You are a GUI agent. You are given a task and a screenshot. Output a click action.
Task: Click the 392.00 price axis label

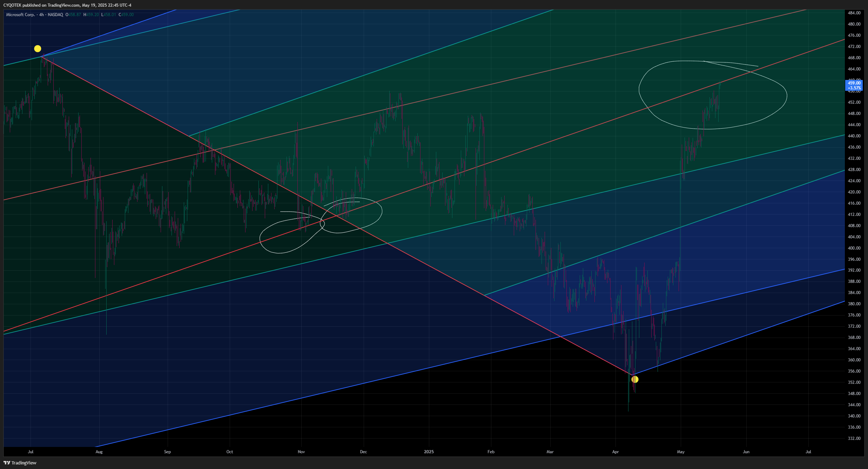pyautogui.click(x=854, y=270)
